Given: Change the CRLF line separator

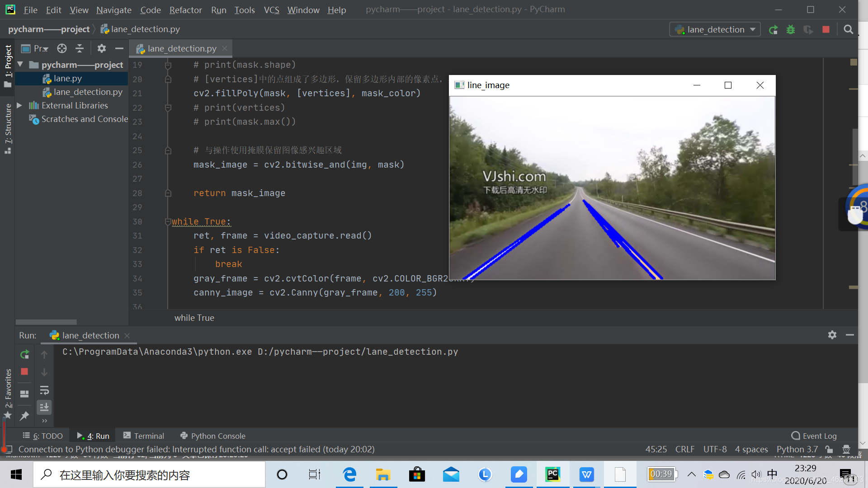Looking at the screenshot, I should click(x=684, y=449).
